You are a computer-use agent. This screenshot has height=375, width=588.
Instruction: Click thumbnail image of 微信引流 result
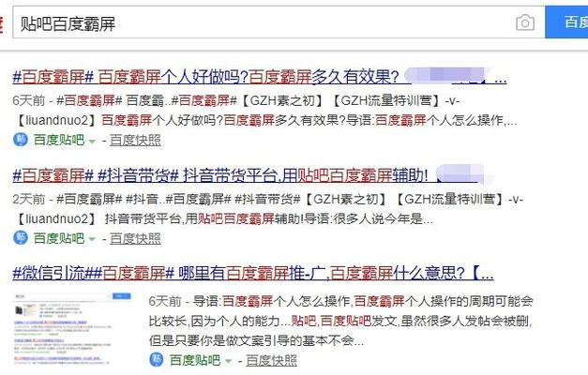pyautogui.click(x=73, y=329)
